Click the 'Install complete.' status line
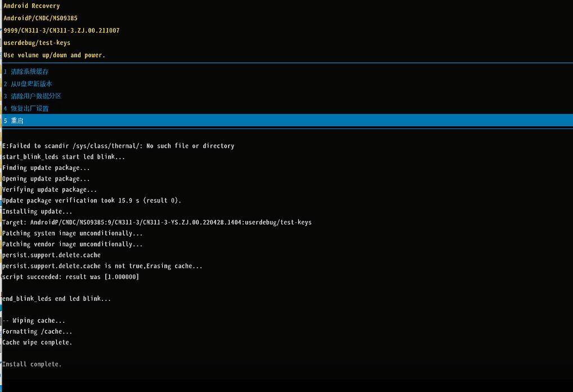Image resolution: width=573 pixels, height=392 pixels. pos(32,364)
